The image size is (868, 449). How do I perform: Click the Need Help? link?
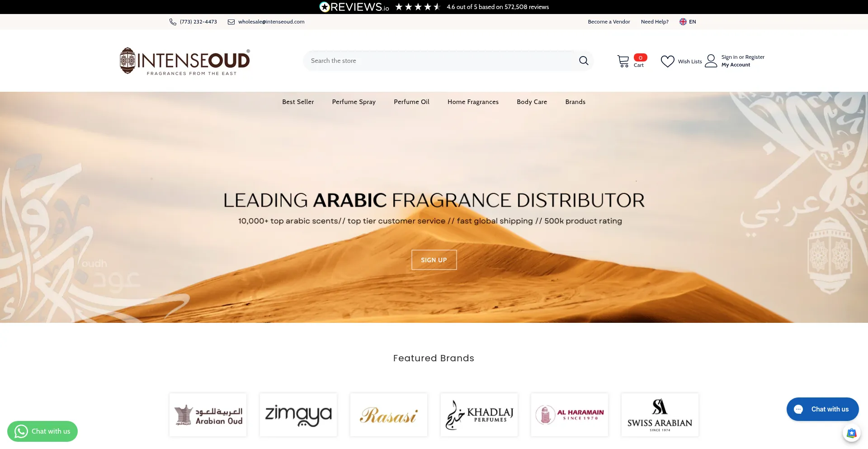click(x=655, y=22)
